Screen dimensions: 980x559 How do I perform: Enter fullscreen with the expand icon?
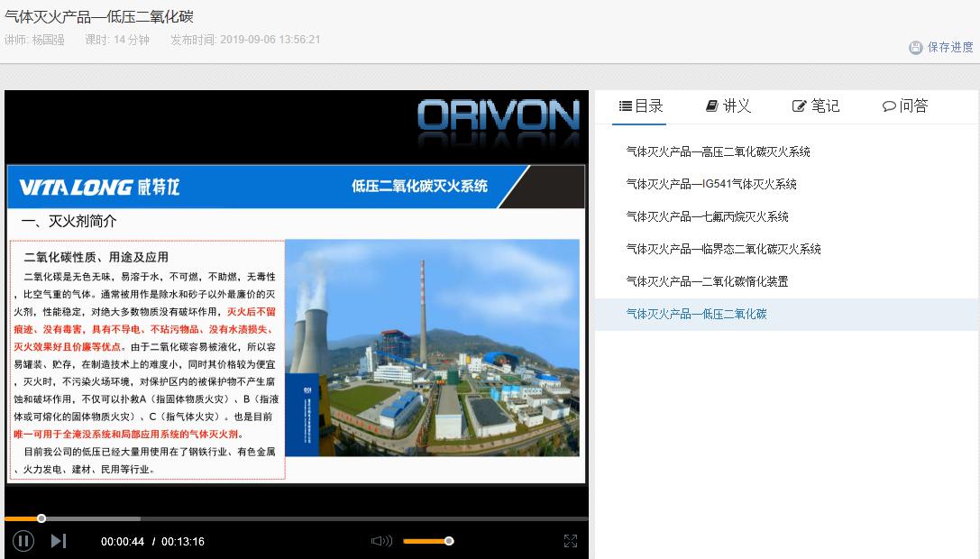point(571,541)
